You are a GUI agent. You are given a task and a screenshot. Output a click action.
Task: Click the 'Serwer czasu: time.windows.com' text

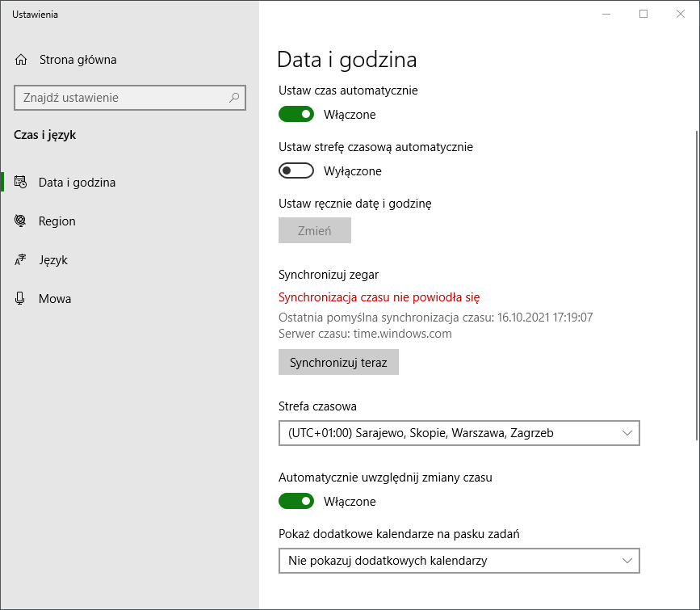pos(365,334)
